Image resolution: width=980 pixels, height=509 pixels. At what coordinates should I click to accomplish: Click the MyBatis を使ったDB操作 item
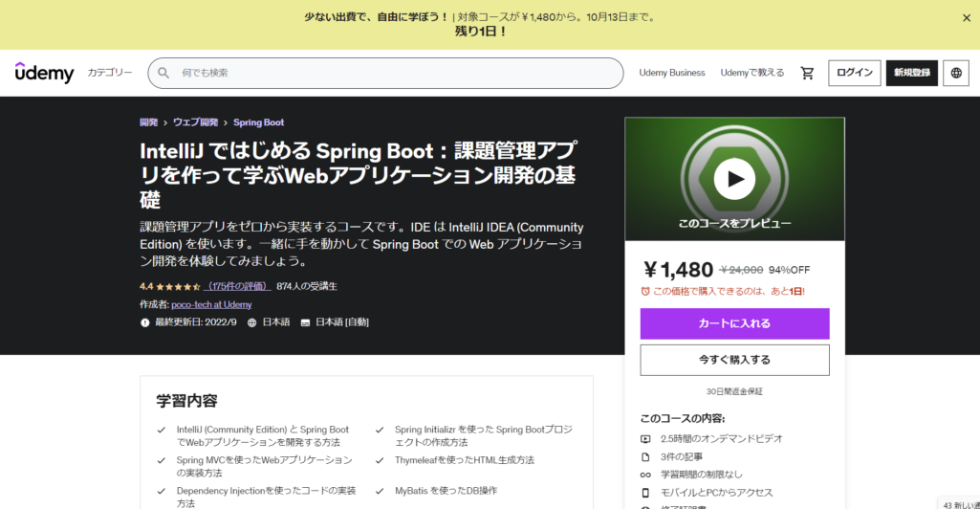(x=446, y=491)
